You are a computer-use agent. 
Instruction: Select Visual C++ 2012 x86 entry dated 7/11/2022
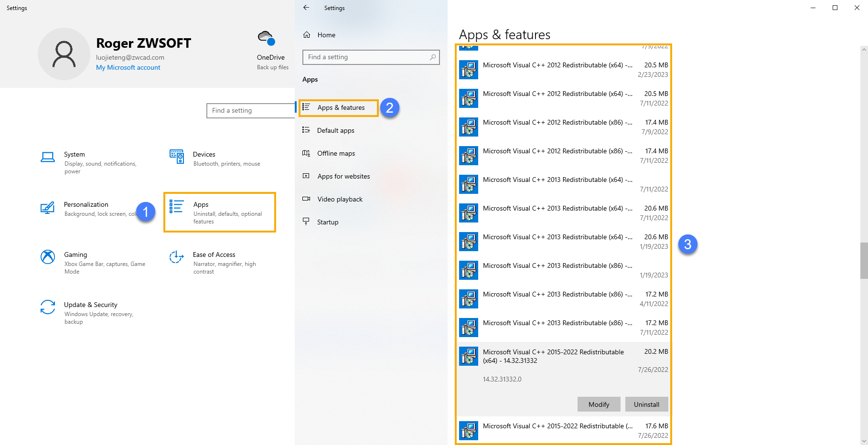coord(564,156)
